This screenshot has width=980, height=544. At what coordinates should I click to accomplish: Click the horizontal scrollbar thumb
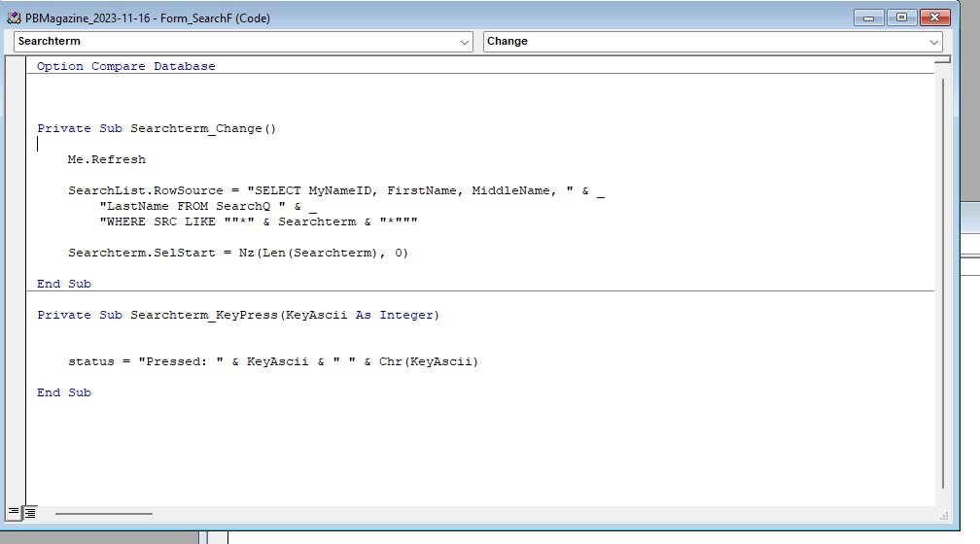tap(103, 513)
